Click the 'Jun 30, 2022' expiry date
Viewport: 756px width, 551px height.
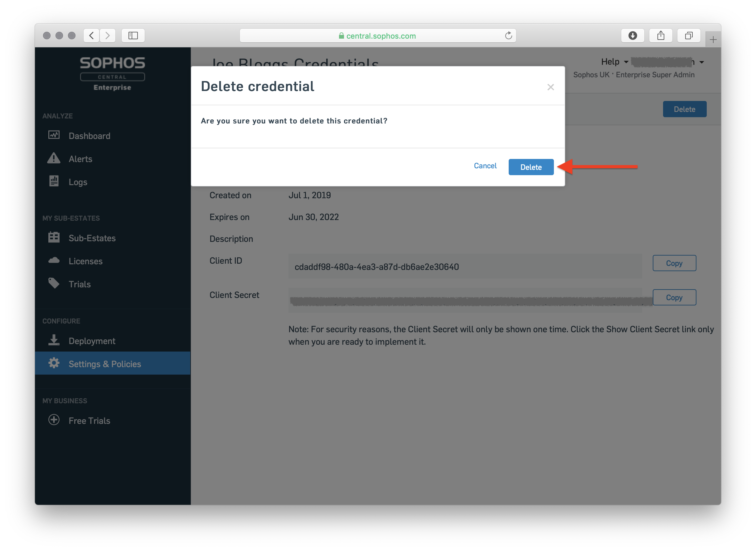click(x=313, y=217)
